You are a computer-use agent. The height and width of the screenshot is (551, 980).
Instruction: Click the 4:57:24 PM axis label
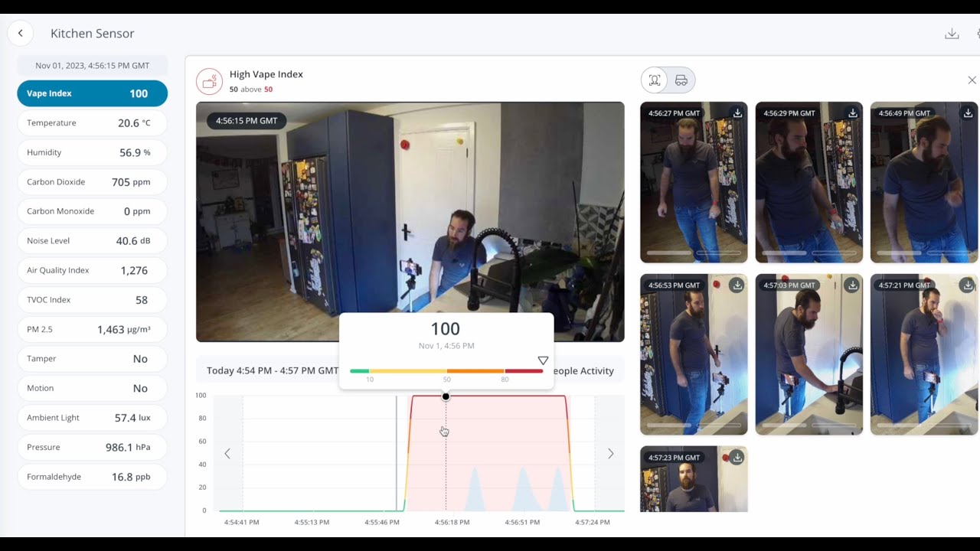(x=592, y=523)
